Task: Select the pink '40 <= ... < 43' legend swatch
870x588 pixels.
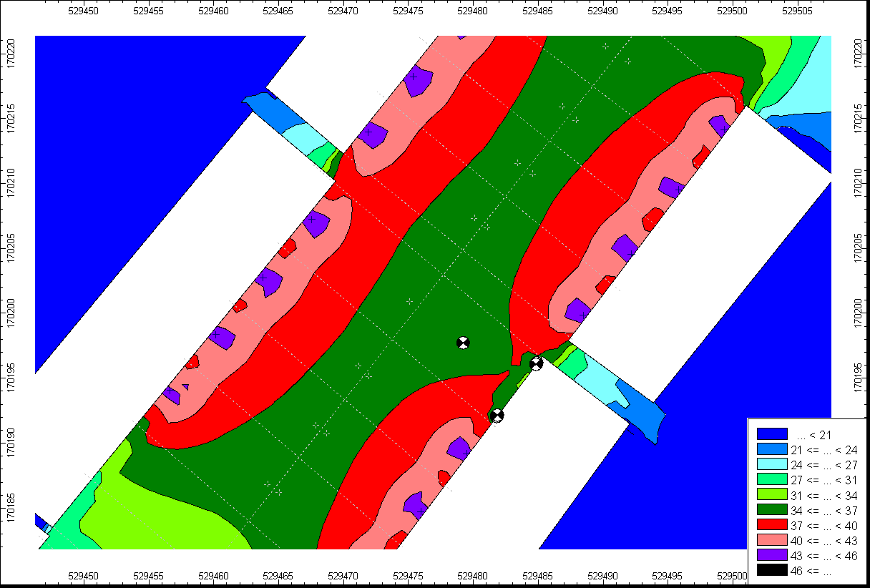Action: pyautogui.click(x=772, y=540)
